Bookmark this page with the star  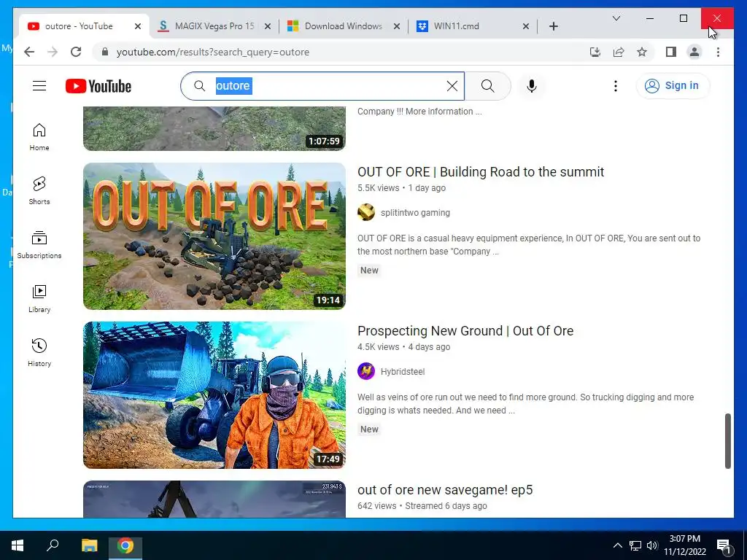[x=642, y=52]
